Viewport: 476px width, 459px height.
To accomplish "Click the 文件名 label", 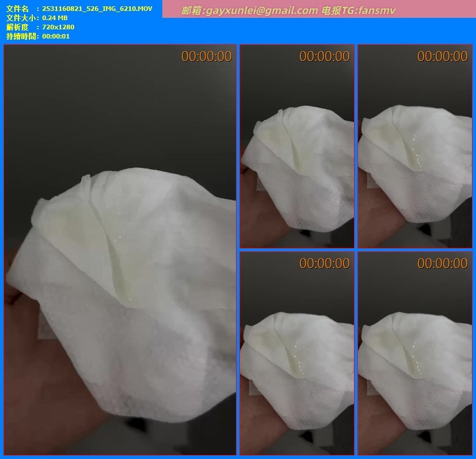I will pyautogui.click(x=17, y=9).
